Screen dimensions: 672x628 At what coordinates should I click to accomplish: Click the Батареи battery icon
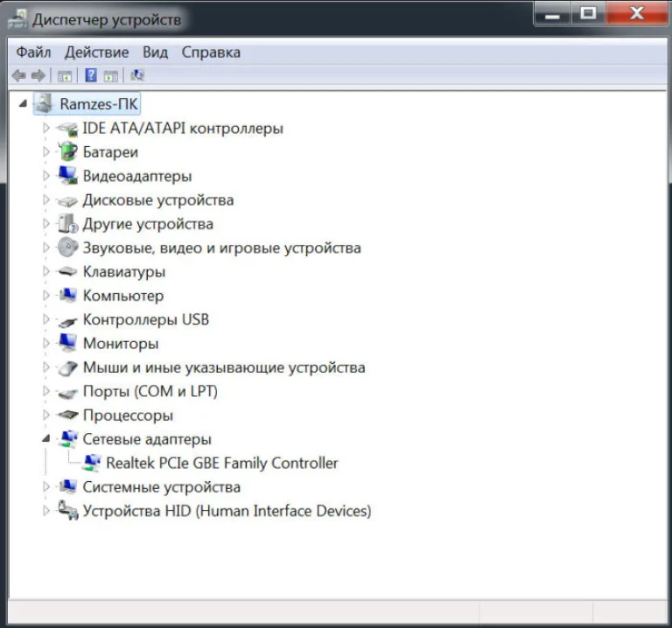point(67,152)
